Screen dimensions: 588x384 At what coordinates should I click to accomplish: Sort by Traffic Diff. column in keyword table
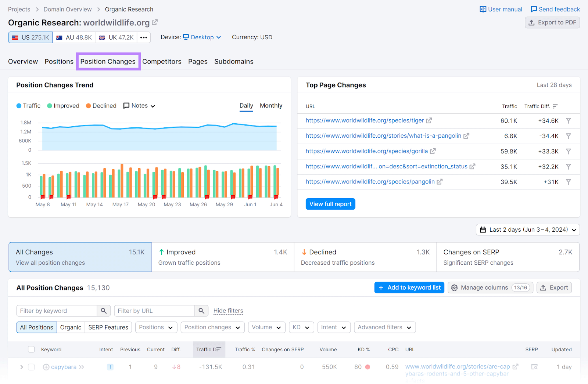tap(209, 349)
